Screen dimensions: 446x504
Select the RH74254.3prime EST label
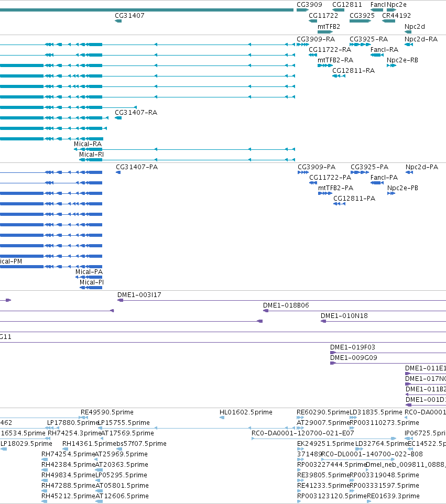(x=74, y=433)
